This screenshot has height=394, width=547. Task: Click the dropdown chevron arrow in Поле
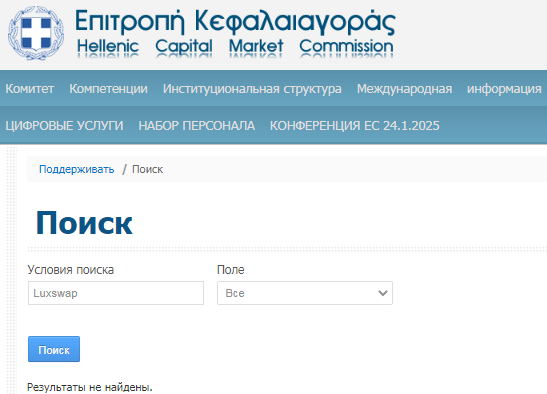click(383, 293)
